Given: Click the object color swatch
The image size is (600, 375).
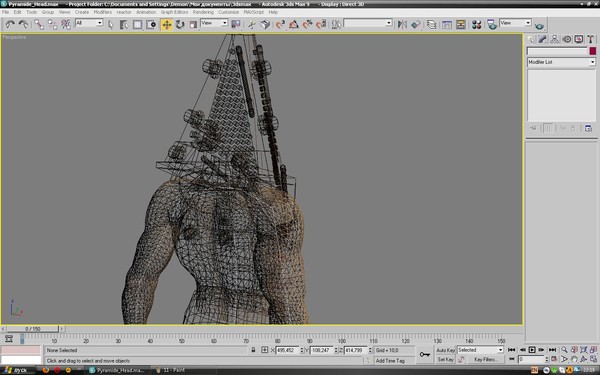Looking at the screenshot, I should coord(592,51).
